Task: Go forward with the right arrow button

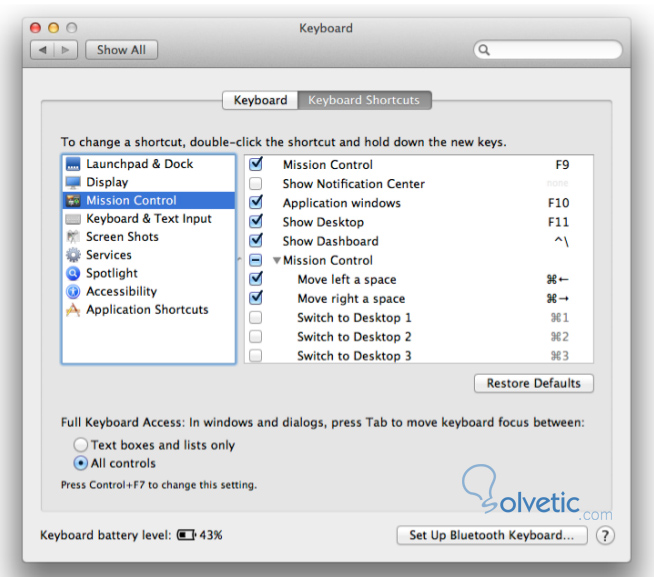Action: pos(65,50)
